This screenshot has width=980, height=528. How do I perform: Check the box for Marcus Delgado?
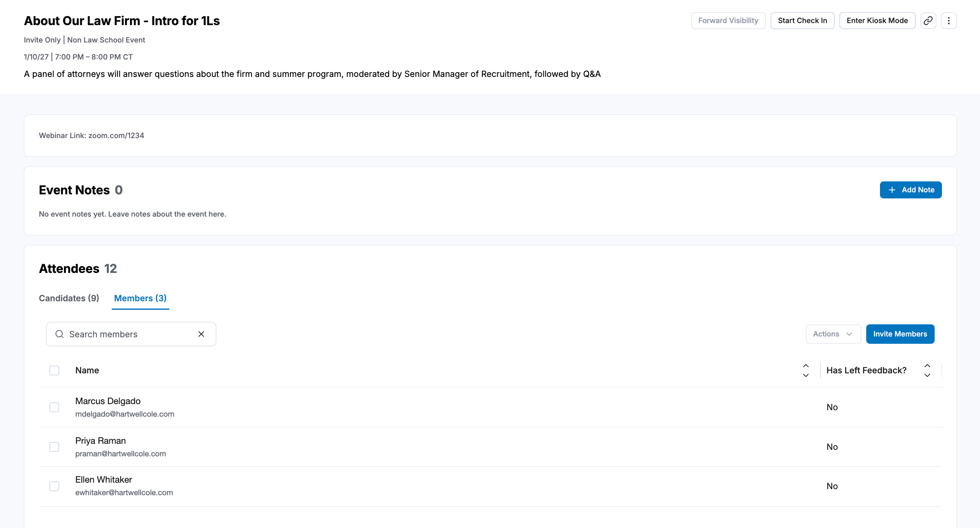(x=54, y=407)
